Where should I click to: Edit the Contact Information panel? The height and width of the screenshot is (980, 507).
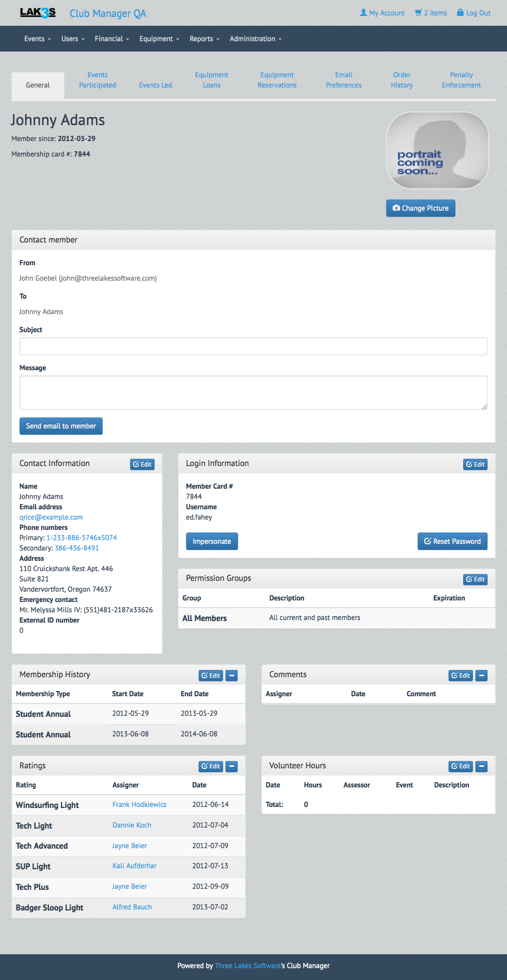pos(142,465)
